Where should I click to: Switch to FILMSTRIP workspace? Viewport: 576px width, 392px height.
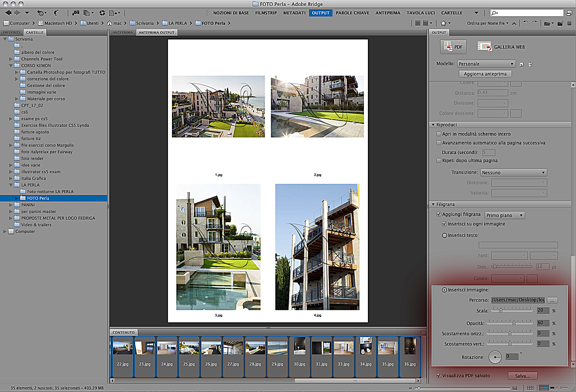[x=266, y=13]
